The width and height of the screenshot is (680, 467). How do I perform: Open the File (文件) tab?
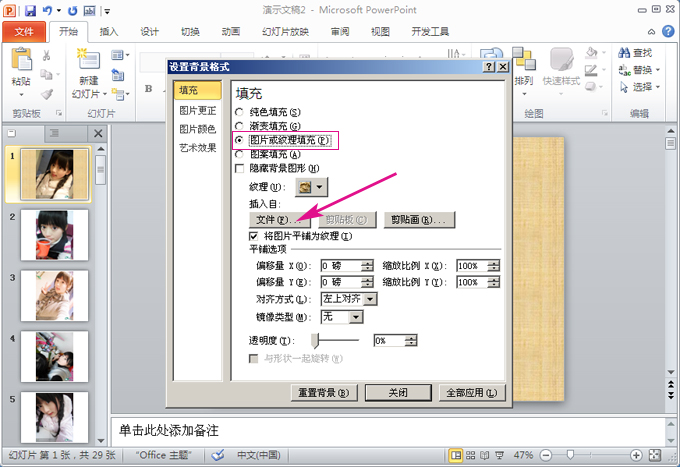click(x=24, y=32)
